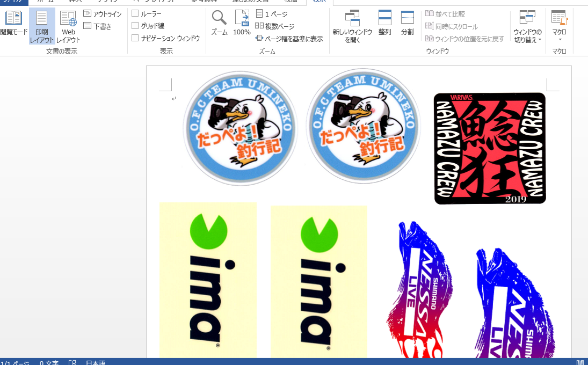
Task: Click Reset Window Position (ウィンドウの位置を元に戻す)
Action: tap(464, 39)
